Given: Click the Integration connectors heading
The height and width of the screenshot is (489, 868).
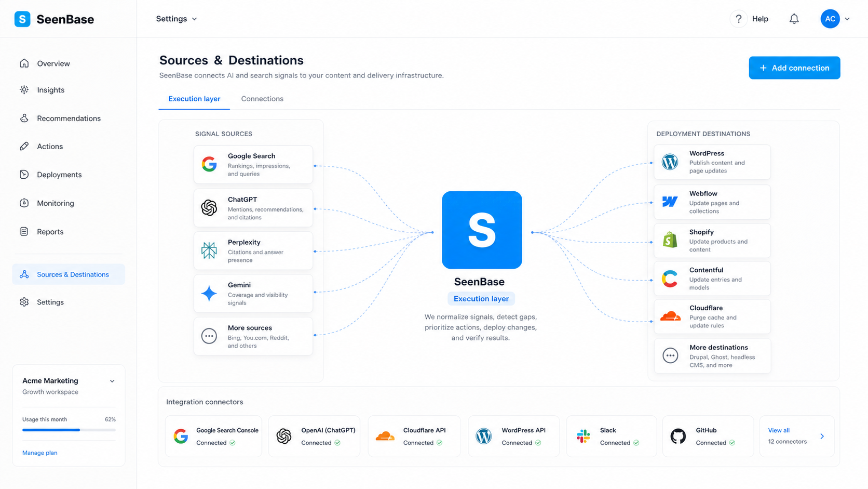Looking at the screenshot, I should [205, 402].
